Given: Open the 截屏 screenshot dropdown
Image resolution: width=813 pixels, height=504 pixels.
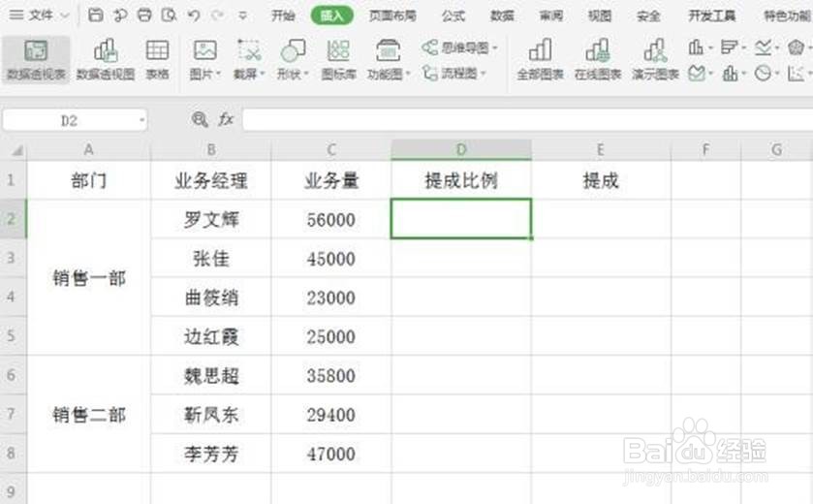Looking at the screenshot, I should [x=249, y=60].
